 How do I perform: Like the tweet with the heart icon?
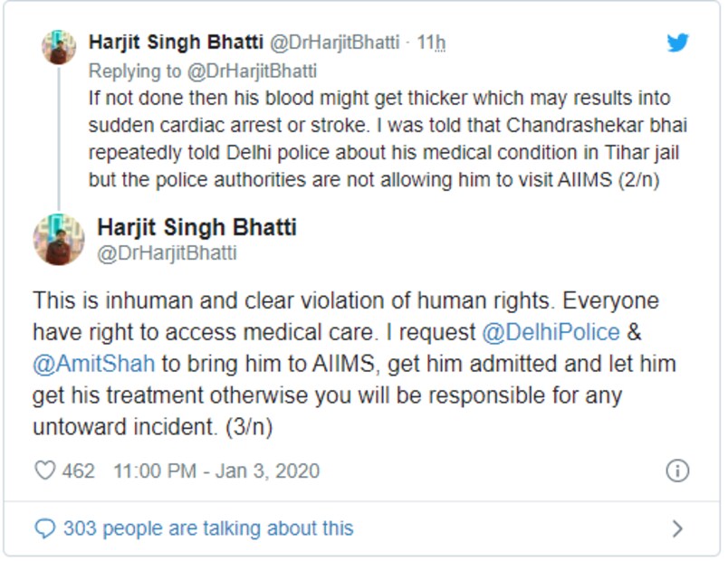coord(44,471)
